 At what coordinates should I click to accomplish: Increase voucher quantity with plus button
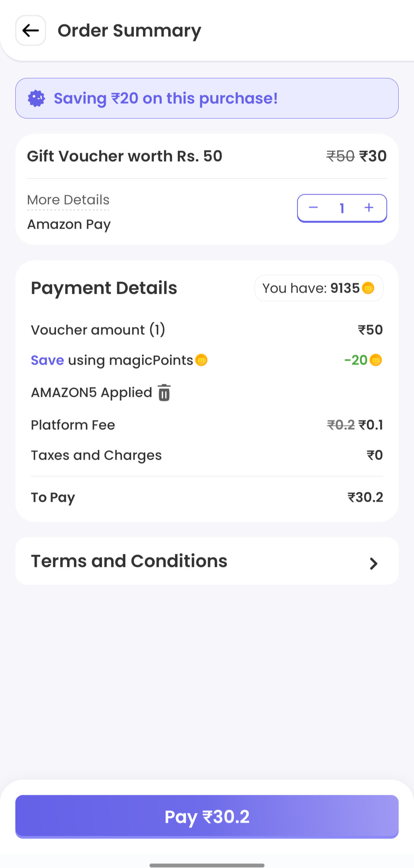click(369, 208)
